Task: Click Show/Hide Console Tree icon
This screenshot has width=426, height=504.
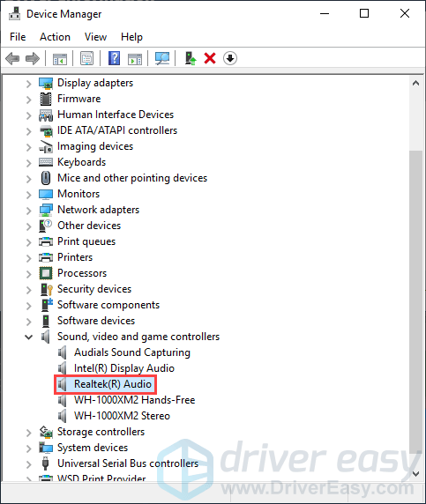Action: (60, 58)
